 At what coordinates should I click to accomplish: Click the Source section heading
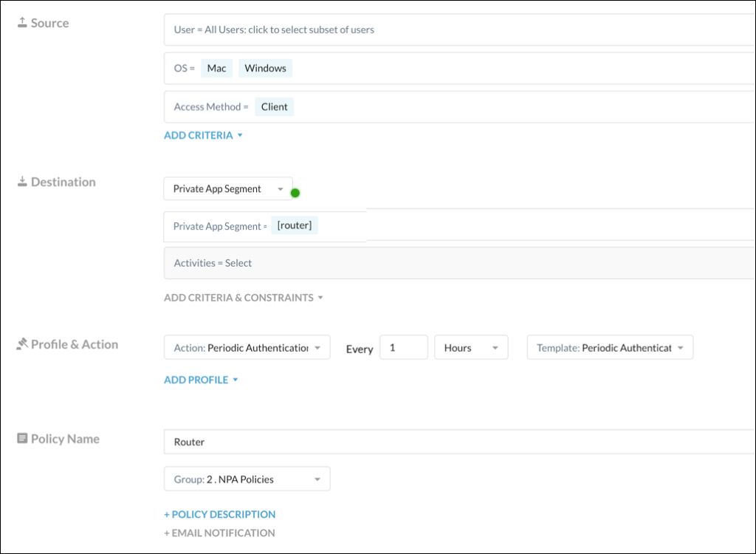49,23
